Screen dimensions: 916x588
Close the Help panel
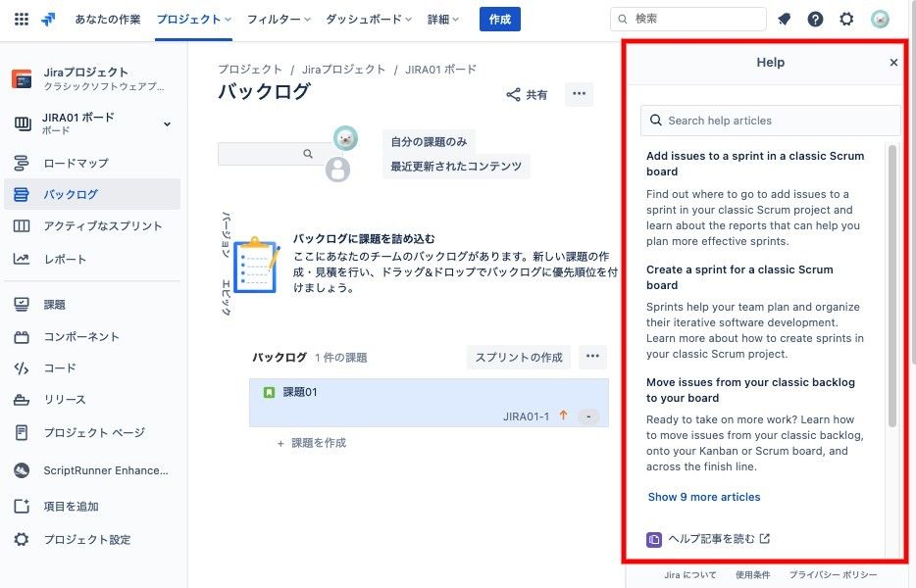893,63
